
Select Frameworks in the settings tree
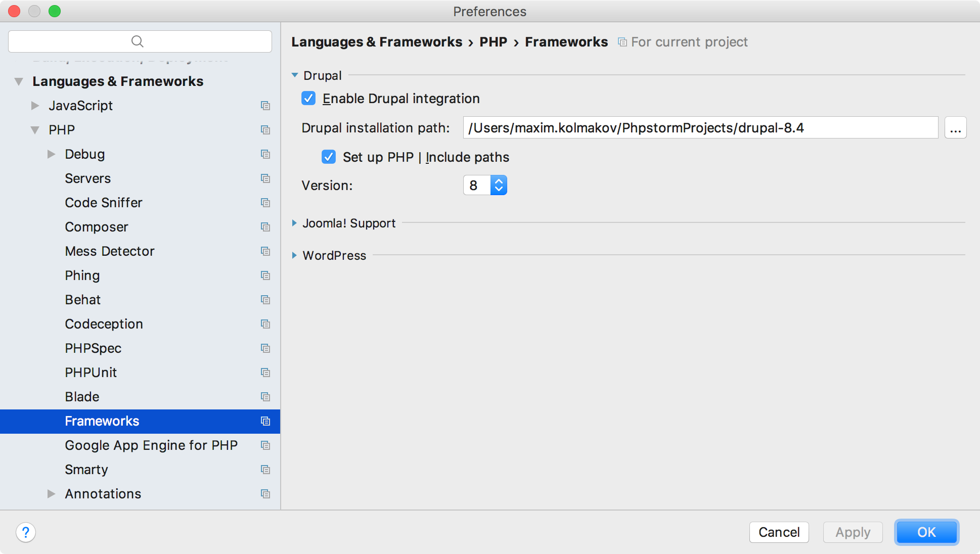point(140,421)
